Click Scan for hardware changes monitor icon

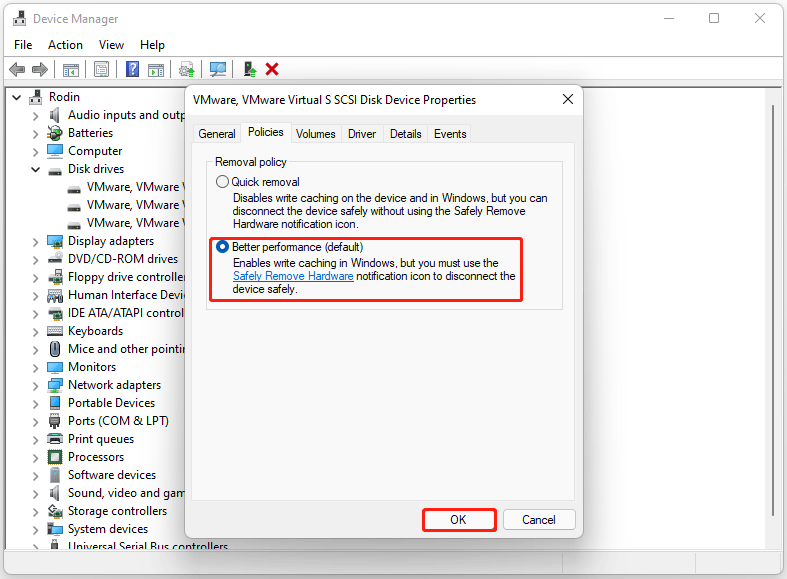pos(218,69)
